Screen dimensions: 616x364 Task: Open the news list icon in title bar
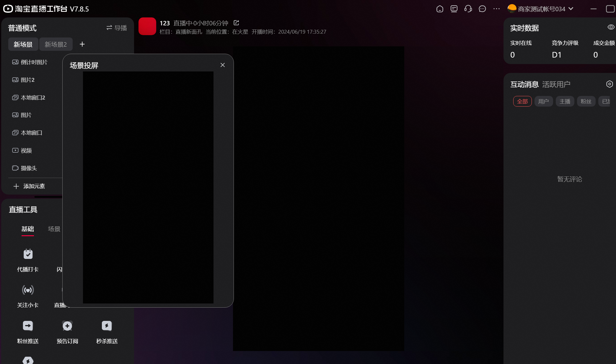point(454,9)
